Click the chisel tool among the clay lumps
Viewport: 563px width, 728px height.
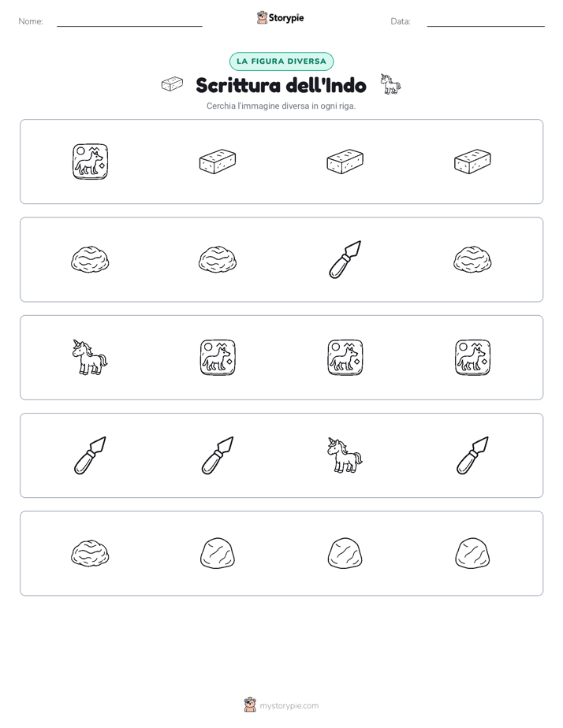click(345, 259)
